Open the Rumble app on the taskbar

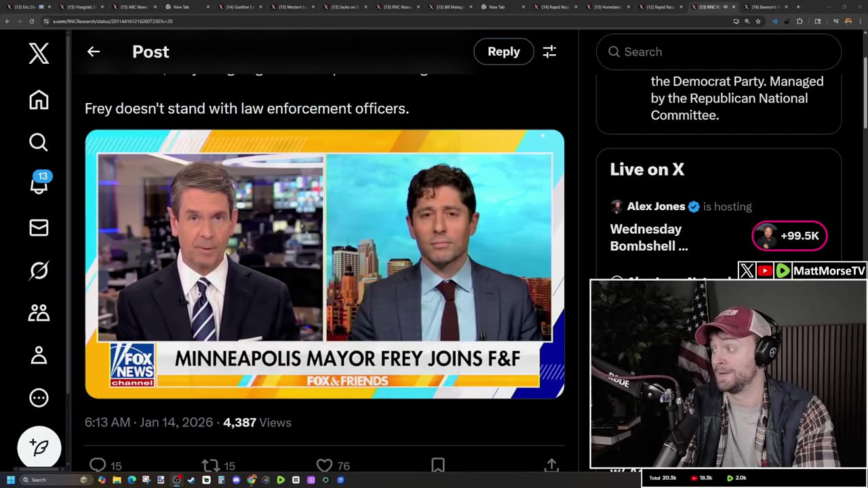click(x=281, y=480)
